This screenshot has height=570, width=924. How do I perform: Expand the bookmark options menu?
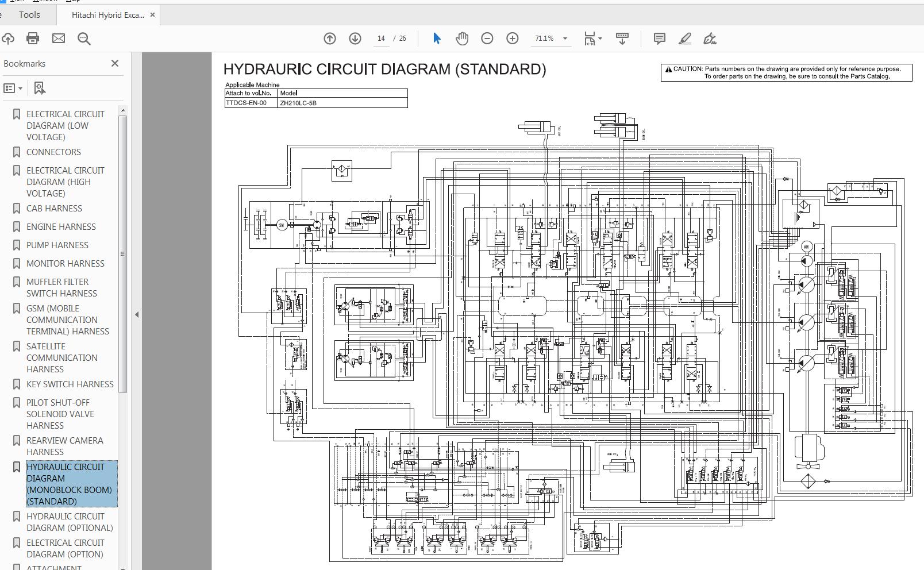pyautogui.click(x=21, y=88)
